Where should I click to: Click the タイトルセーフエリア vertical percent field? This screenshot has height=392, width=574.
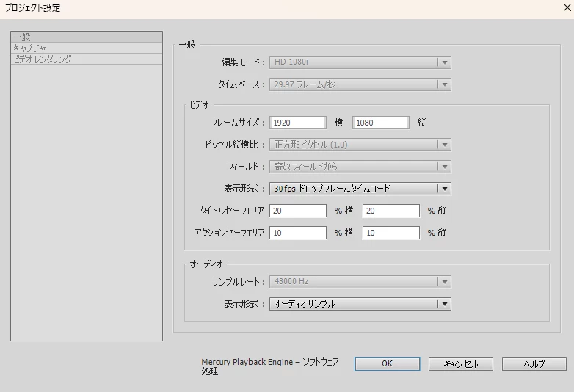(x=391, y=211)
